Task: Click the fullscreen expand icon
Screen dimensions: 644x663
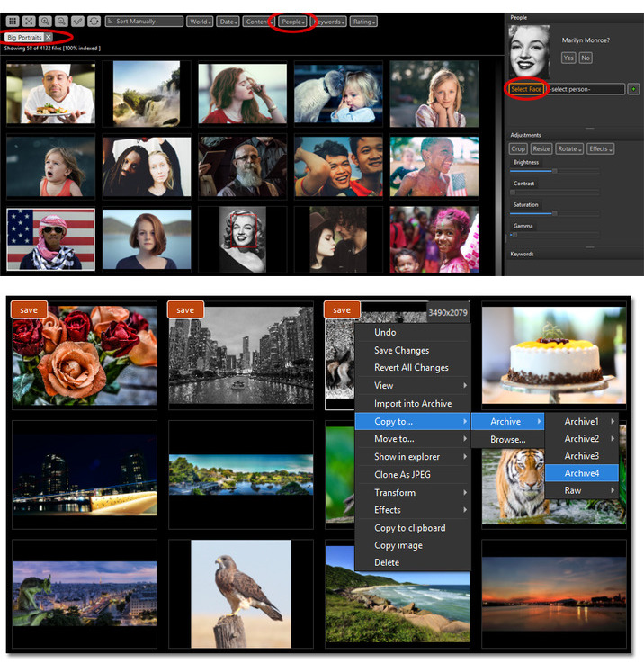Action: click(x=29, y=21)
